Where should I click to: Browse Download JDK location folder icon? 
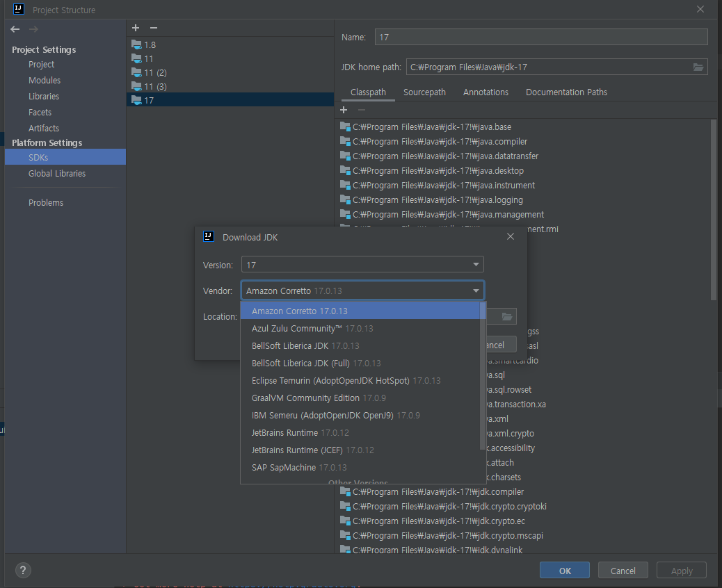pyautogui.click(x=506, y=316)
